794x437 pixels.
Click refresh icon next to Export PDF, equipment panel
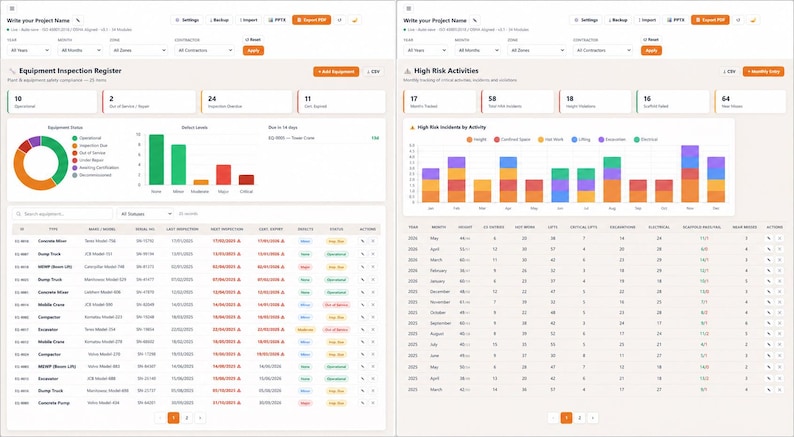coord(340,20)
